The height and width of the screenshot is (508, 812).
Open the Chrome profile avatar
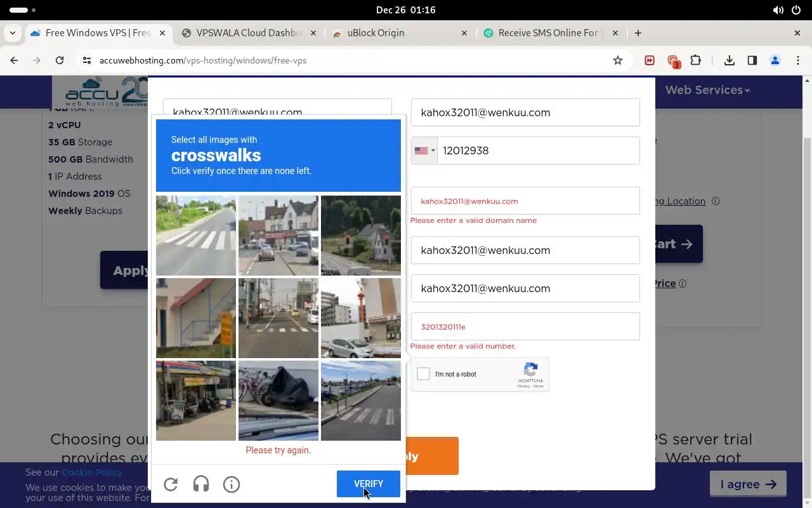[775, 60]
